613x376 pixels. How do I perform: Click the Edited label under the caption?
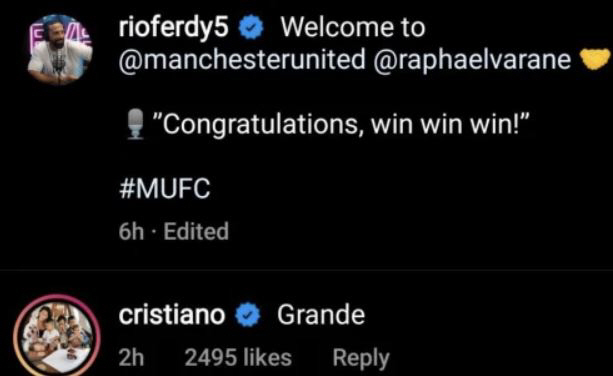pos(196,231)
